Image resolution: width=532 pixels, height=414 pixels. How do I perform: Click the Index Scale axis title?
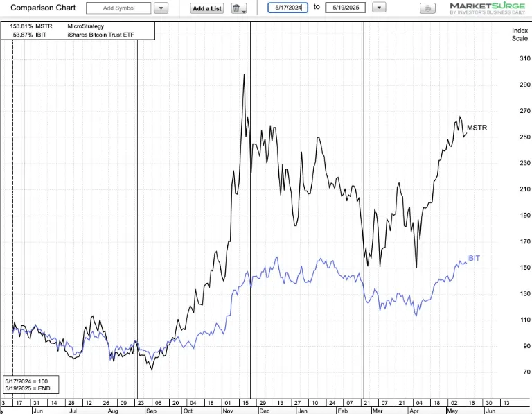point(520,34)
